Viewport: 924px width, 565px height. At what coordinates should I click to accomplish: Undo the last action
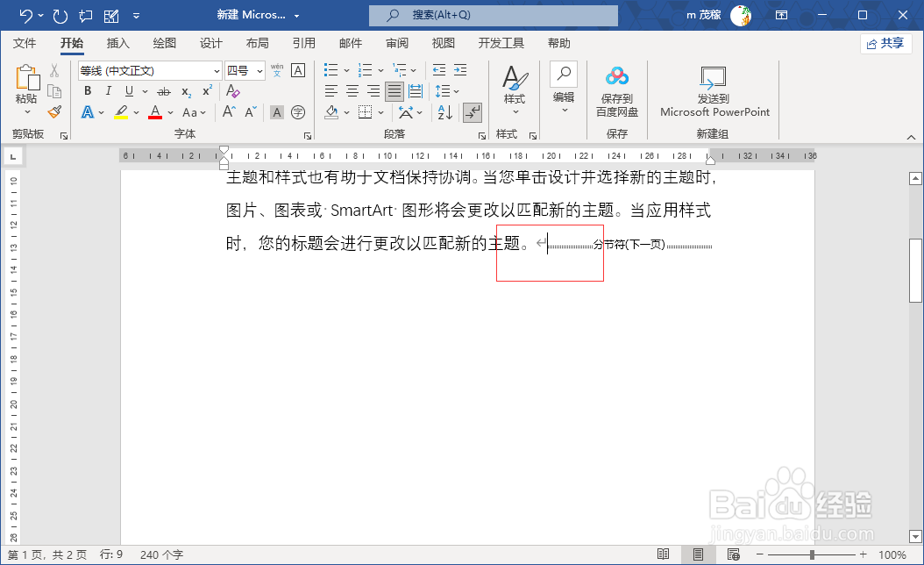point(25,15)
